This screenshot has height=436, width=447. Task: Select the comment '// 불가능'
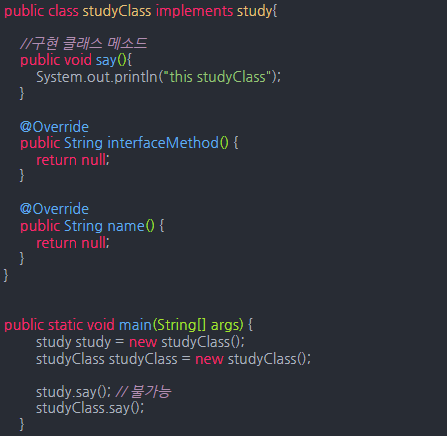[x=143, y=392]
